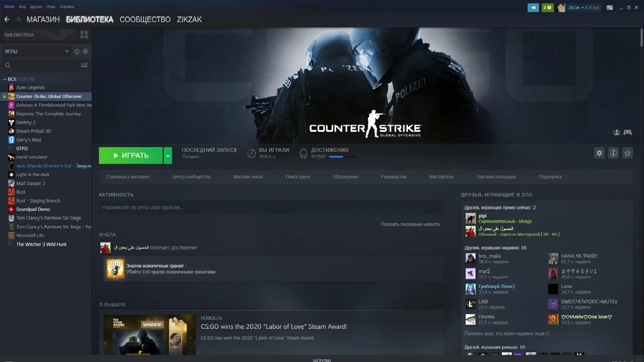Screen dimensions: 644x362
Task: Open the announcements megaphone icon
Action: tap(533, 7)
